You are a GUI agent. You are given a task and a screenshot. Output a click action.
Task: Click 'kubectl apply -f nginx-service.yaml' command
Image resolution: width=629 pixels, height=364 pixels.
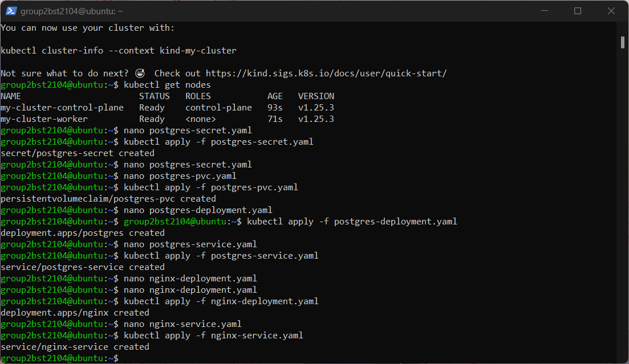[213, 336]
